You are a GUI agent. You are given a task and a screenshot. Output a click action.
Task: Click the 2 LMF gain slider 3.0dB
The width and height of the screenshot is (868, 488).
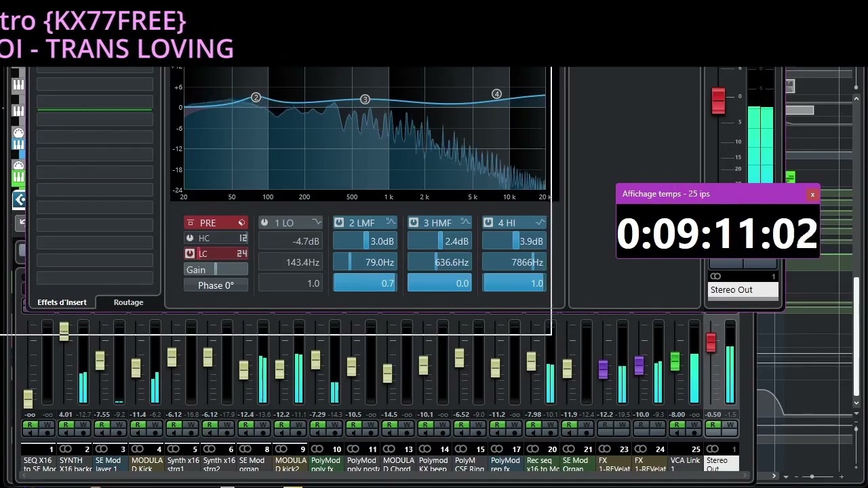pos(365,241)
